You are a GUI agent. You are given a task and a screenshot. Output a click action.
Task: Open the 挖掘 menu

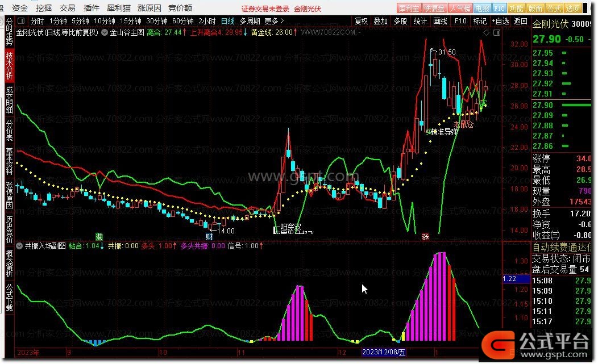tap(43, 7)
